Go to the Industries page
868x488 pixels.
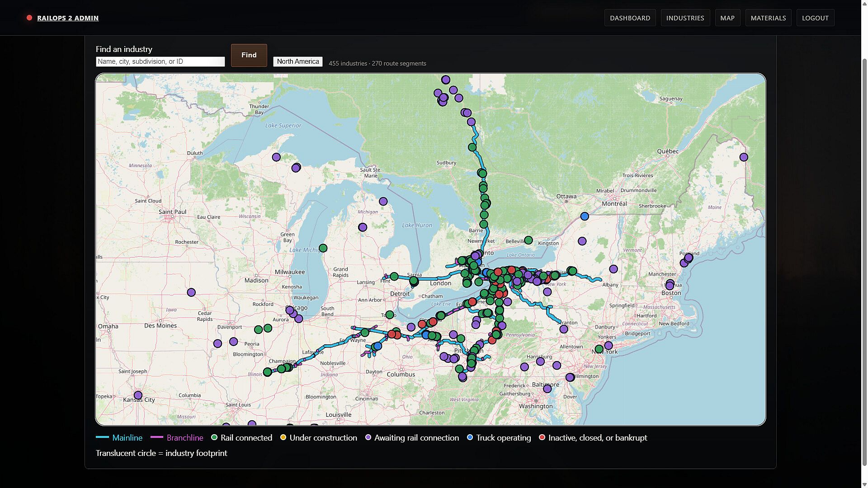(x=685, y=18)
